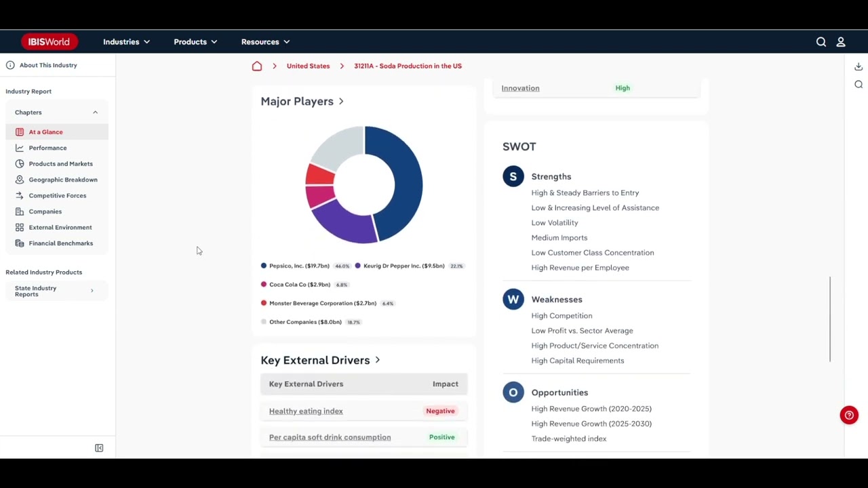Open Financial Benchmarks chapter

coord(60,243)
